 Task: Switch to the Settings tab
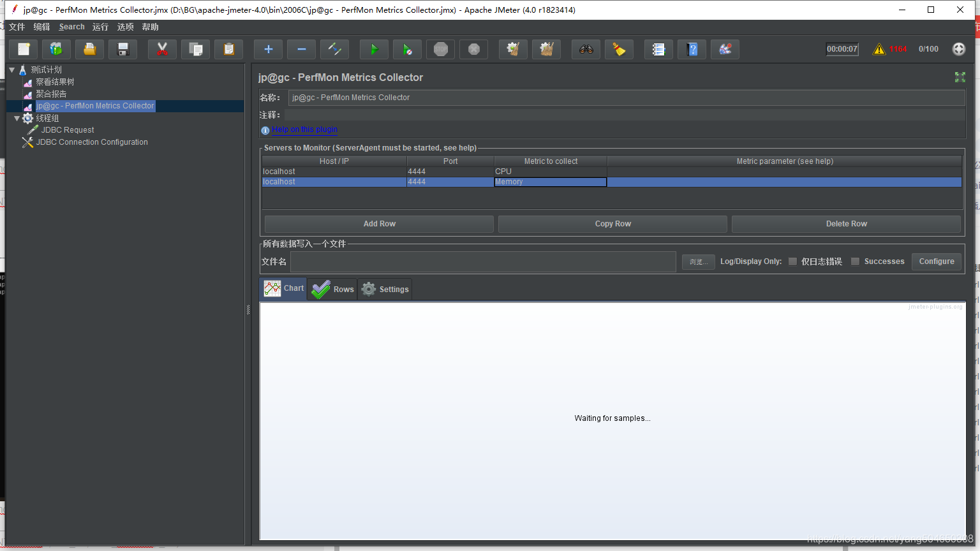[x=385, y=289]
